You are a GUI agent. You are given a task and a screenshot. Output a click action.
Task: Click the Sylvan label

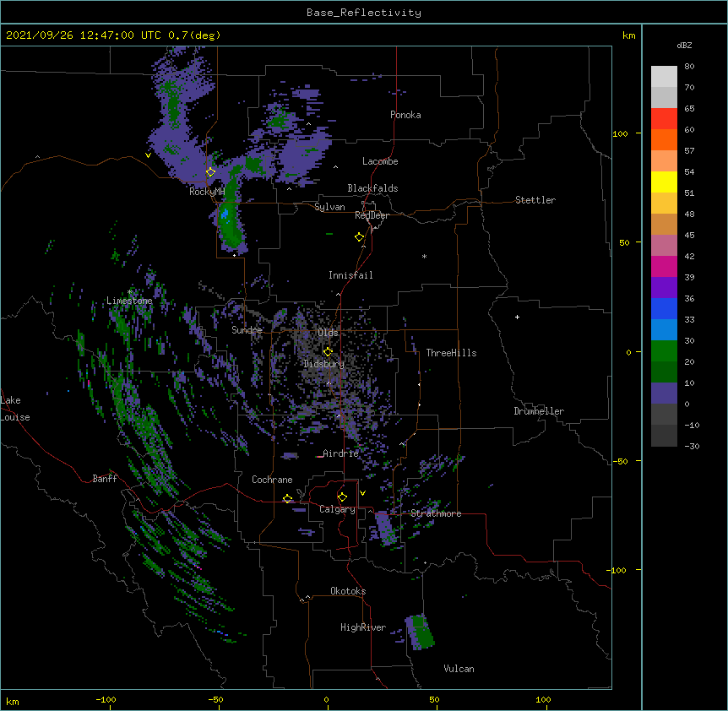pos(329,207)
